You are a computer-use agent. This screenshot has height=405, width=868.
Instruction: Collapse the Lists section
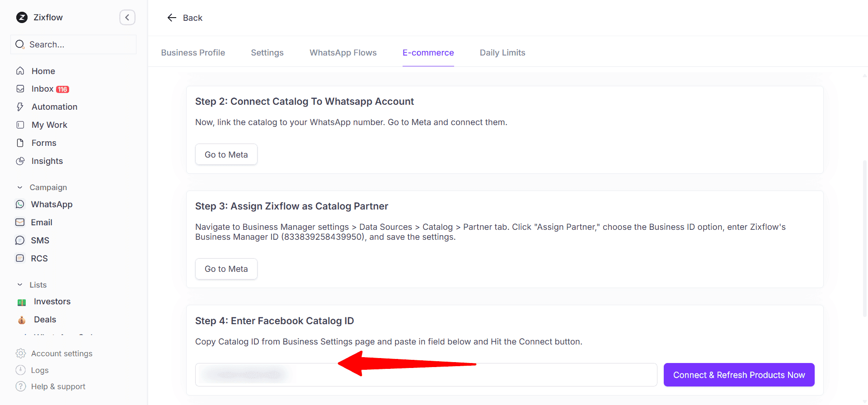tap(20, 285)
